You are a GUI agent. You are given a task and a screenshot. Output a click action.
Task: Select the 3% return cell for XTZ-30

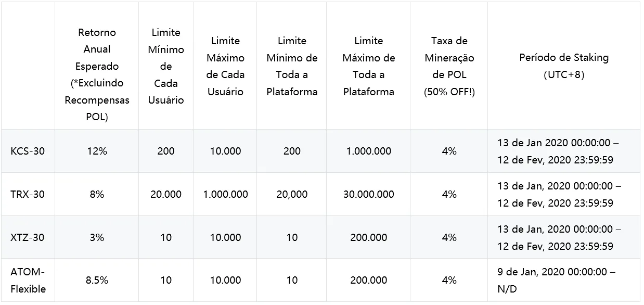pyautogui.click(x=97, y=237)
